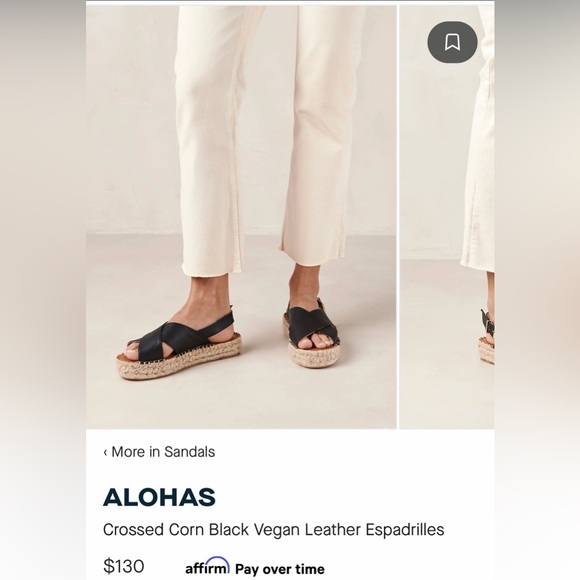Open Pay over time financing details
This screenshot has width=580, height=580.
(280, 569)
